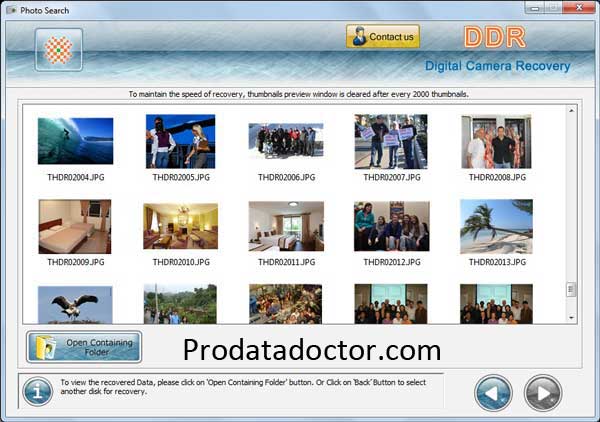Select the THDR02006.JPG group snow photo
Viewport: 600px width, 422px height.
click(x=286, y=140)
